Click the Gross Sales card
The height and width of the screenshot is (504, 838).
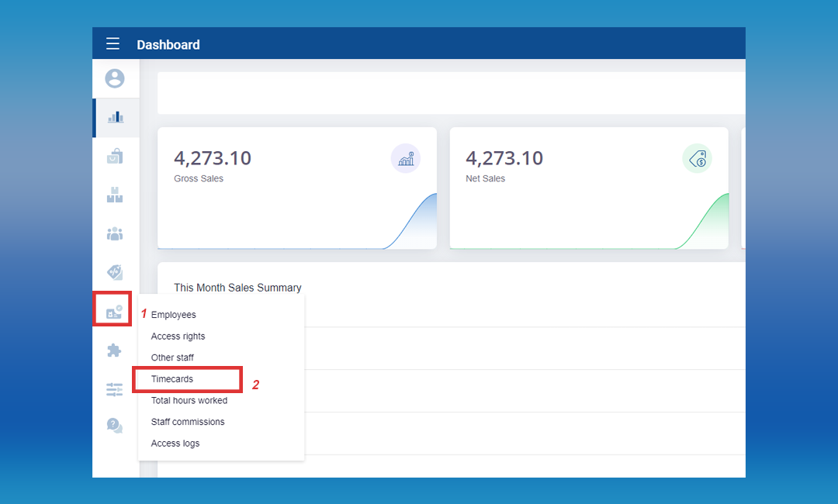(296, 188)
